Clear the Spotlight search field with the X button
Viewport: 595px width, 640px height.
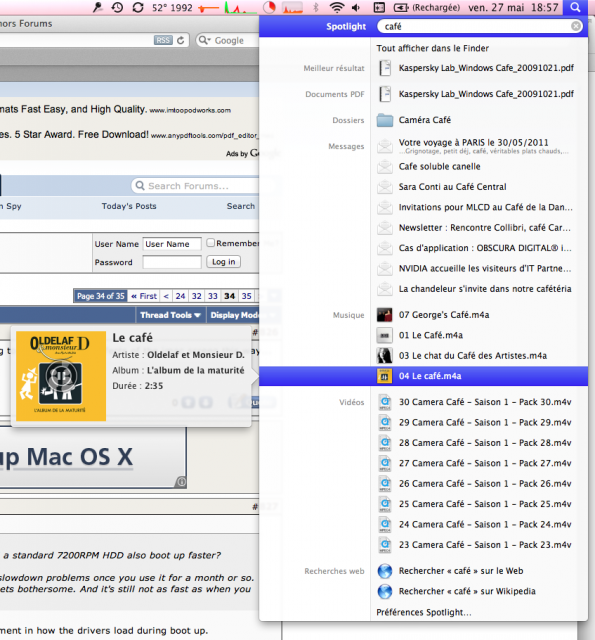click(576, 26)
